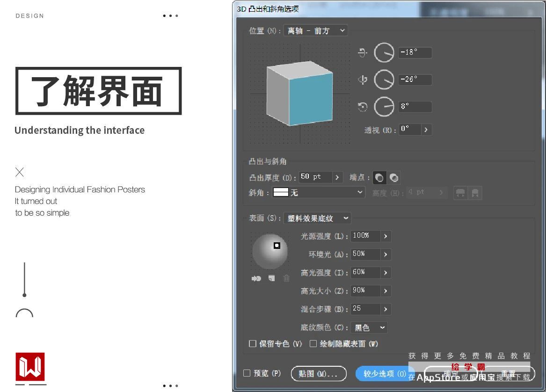Toggle the 预览 (P) checkbox
Viewport: 546px width, 392px height.
click(x=247, y=373)
